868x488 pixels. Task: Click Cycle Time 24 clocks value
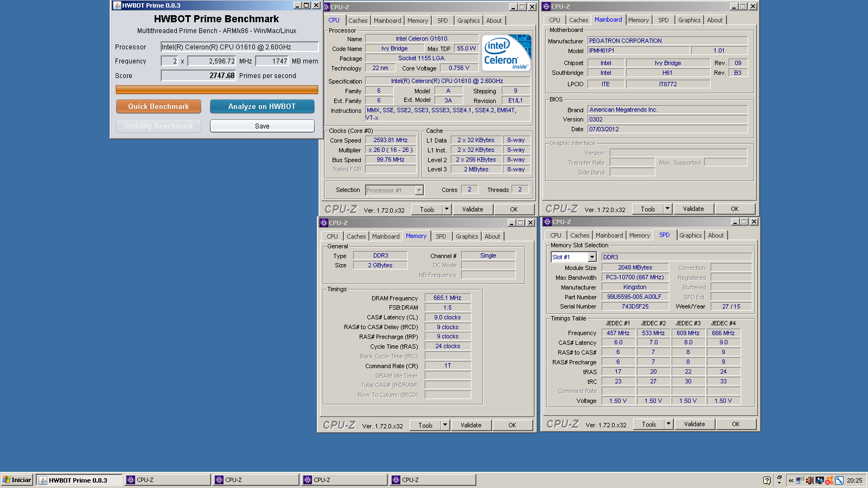(448, 346)
